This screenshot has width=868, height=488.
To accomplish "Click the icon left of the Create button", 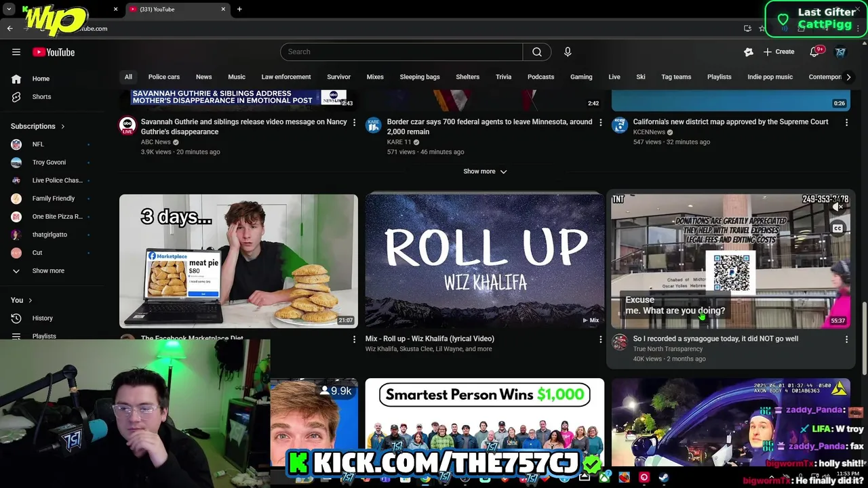I will tap(749, 52).
